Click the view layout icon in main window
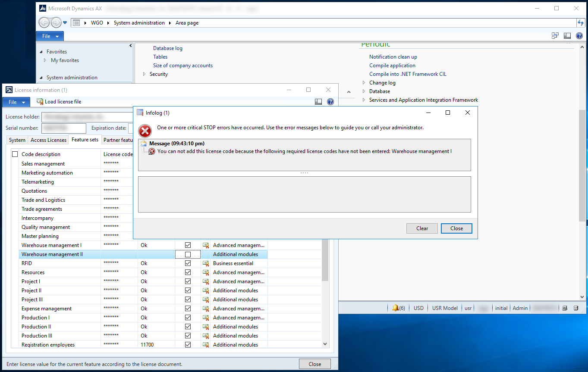 (x=568, y=36)
